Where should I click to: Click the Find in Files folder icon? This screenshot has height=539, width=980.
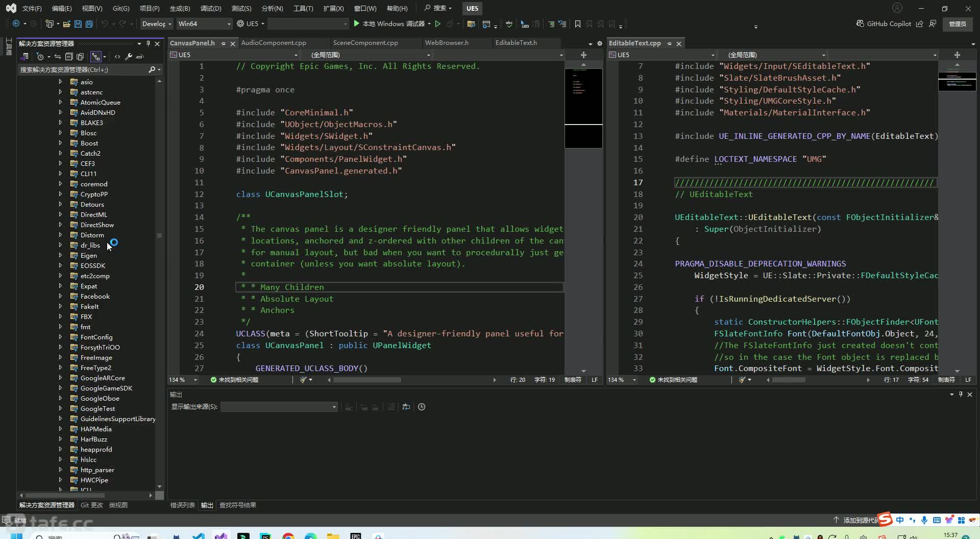471,24
